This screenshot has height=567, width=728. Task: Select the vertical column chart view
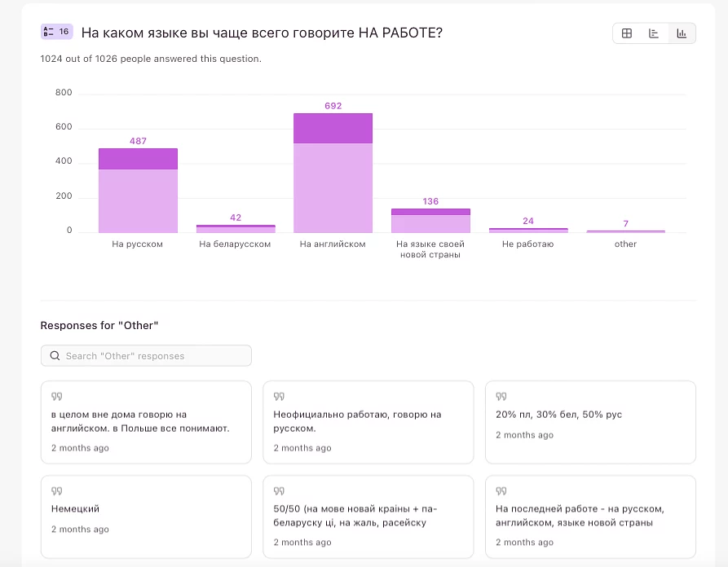(x=682, y=33)
